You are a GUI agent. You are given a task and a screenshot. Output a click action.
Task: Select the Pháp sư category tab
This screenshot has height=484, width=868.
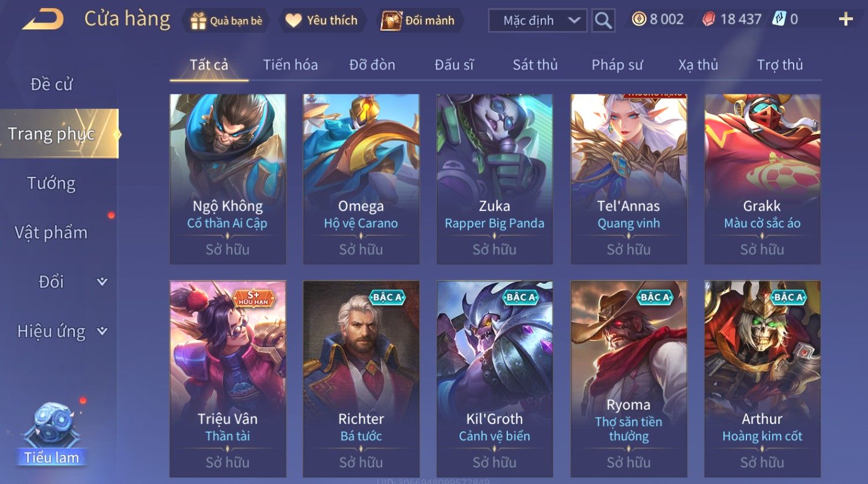click(617, 65)
